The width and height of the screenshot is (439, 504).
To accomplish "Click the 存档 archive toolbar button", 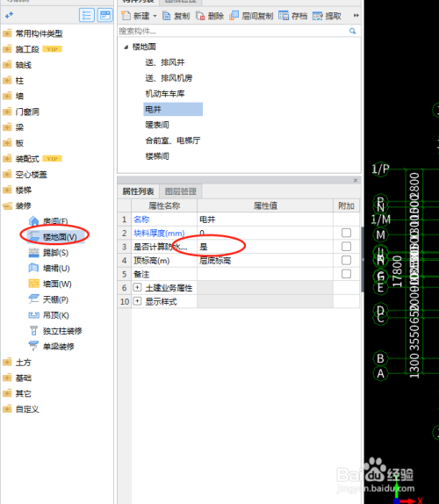I will pyautogui.click(x=292, y=16).
